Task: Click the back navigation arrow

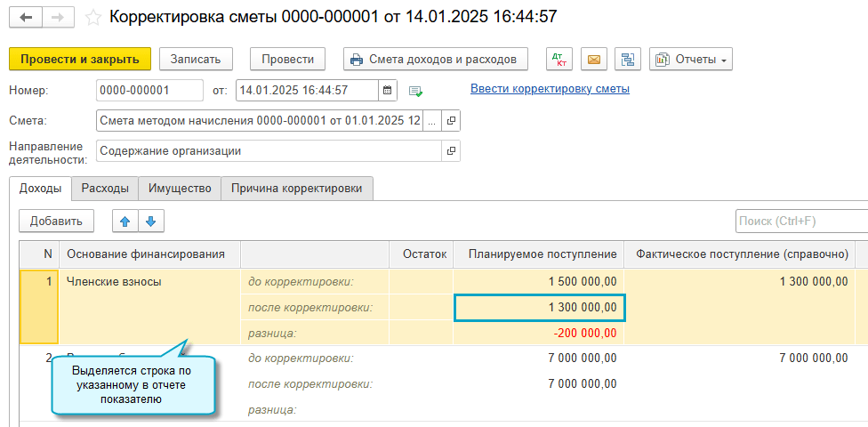Action: coord(26,17)
